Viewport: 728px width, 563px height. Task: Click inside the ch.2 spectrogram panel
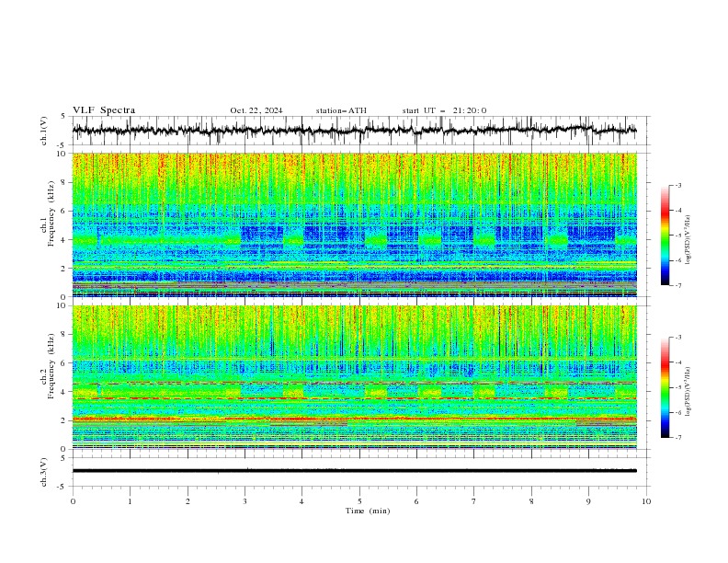coord(354,377)
